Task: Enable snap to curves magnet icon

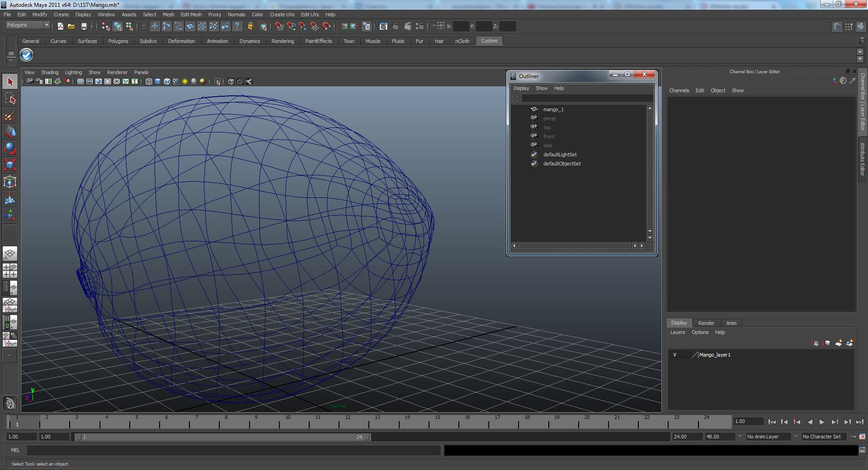Action: coord(291,26)
